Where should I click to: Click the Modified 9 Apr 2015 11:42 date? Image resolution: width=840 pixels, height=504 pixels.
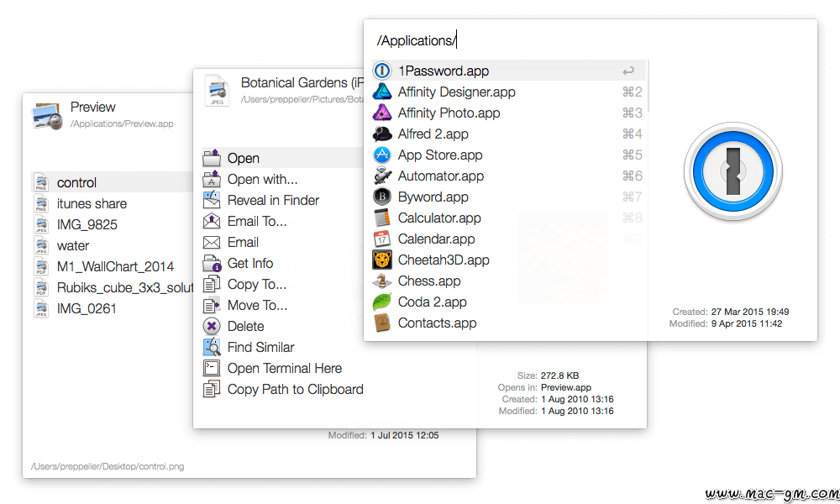747,323
